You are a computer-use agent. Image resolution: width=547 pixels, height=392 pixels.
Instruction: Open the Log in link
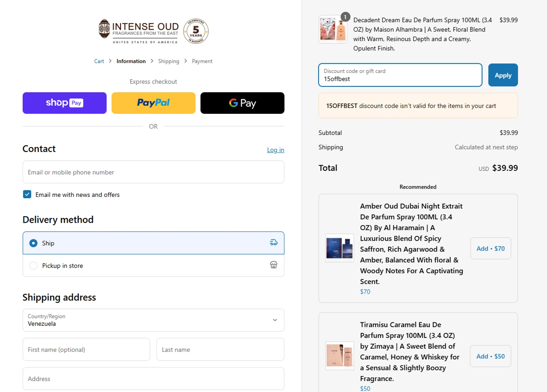click(x=276, y=150)
